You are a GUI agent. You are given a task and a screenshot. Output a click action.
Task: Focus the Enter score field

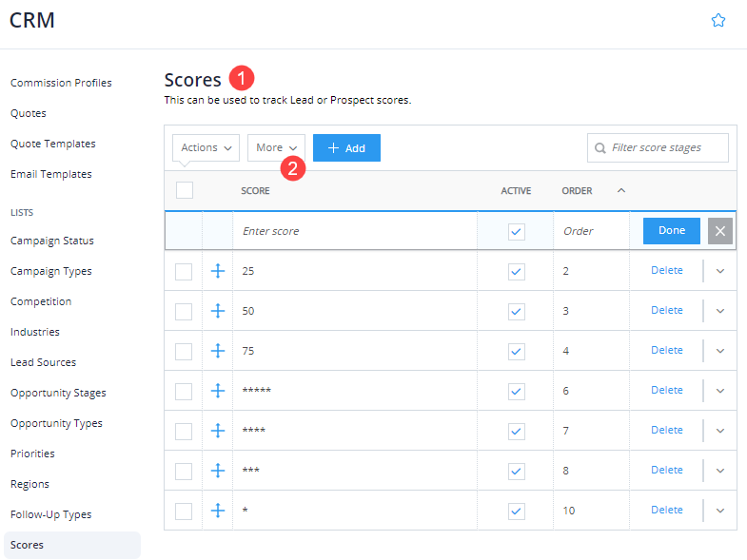355,231
